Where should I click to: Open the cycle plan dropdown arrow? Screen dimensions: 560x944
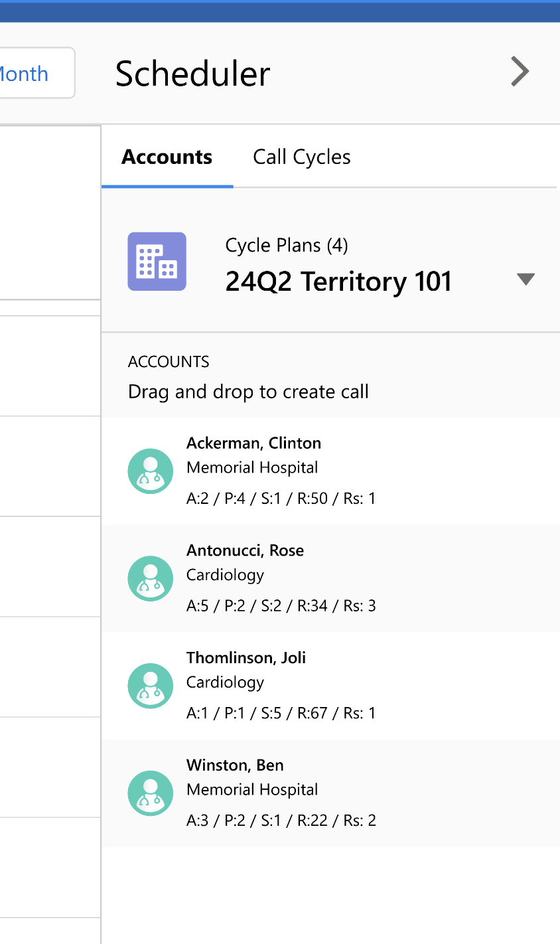(x=525, y=279)
